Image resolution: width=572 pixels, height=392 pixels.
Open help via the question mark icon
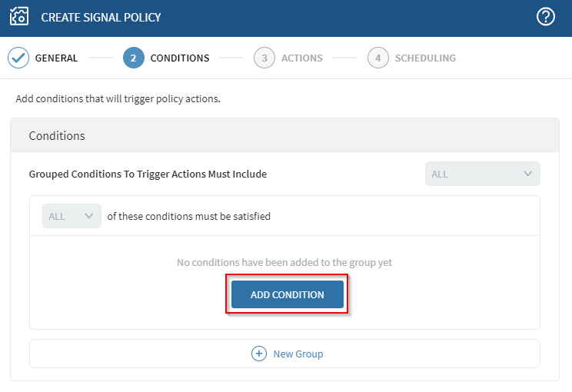click(545, 17)
